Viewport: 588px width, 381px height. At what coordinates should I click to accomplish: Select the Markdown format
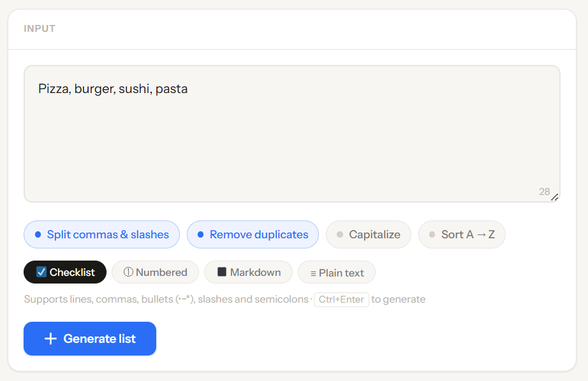coord(248,272)
